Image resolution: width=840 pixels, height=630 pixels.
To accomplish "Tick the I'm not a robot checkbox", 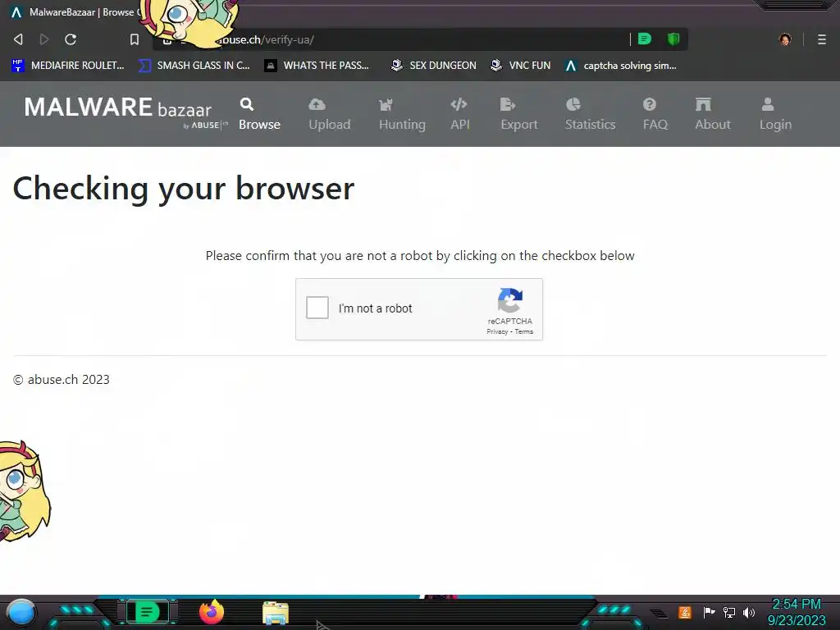I will point(317,308).
